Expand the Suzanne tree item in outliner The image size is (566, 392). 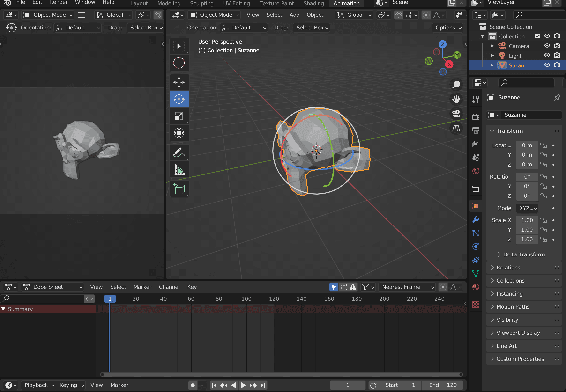tap(492, 65)
